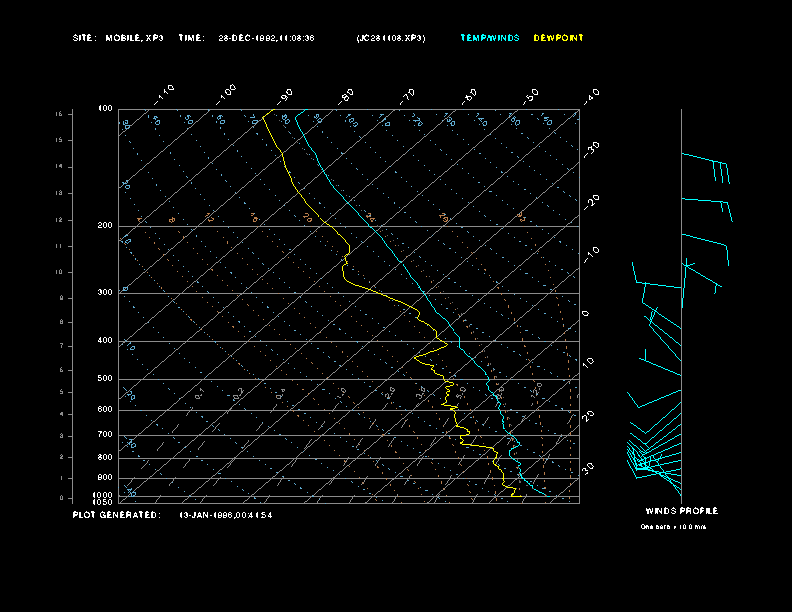The image size is (792, 612).
Task: Click the orange "0.1" mixing ratio label
Action: point(200,394)
